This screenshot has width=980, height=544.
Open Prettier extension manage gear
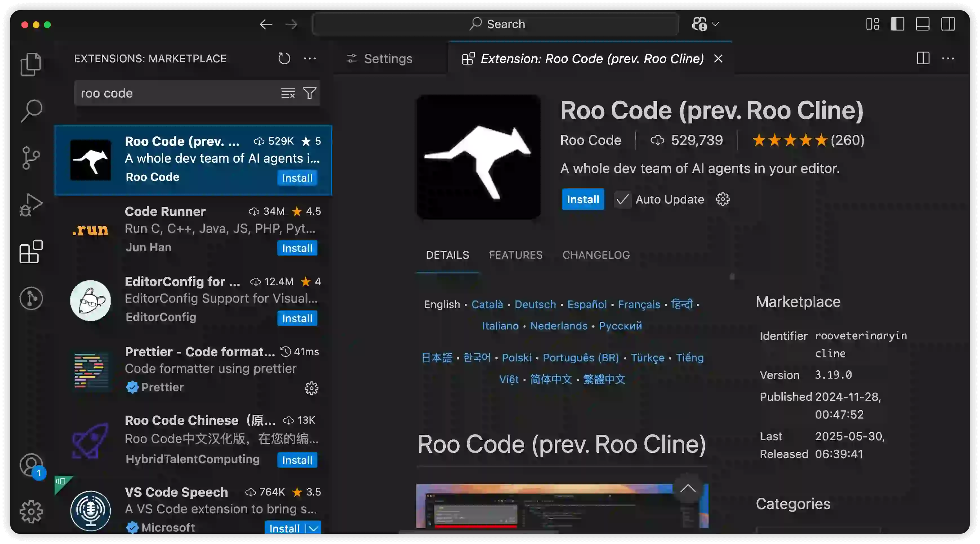coord(311,388)
